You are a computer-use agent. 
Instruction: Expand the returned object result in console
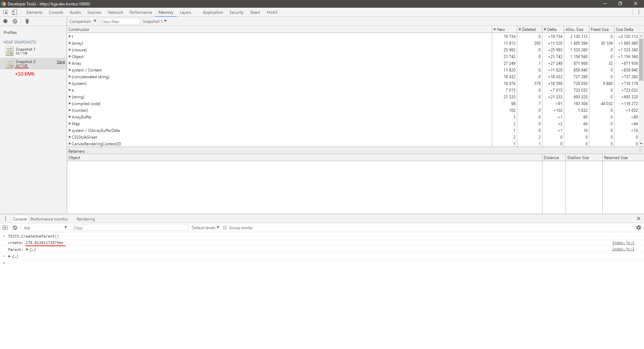(9, 256)
